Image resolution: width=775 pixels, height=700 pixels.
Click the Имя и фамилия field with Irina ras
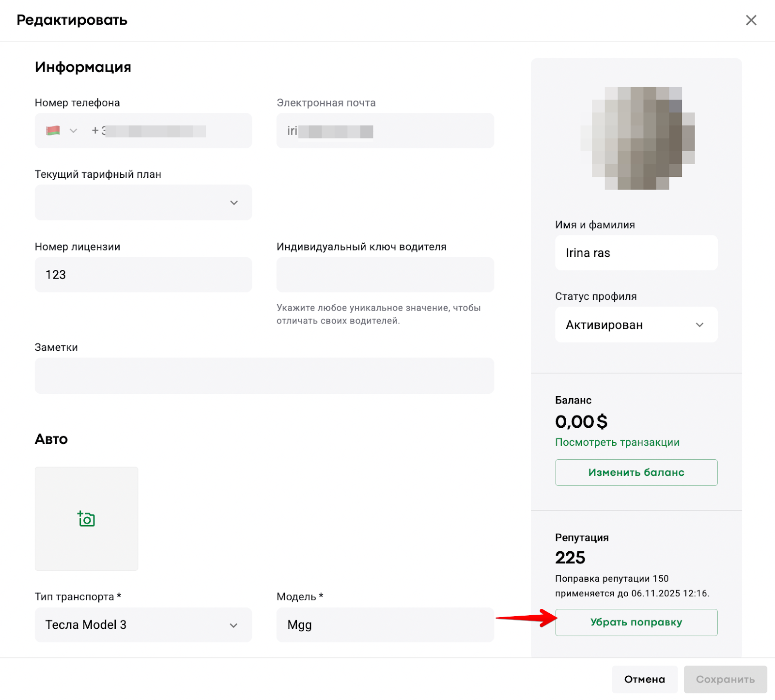click(x=636, y=253)
